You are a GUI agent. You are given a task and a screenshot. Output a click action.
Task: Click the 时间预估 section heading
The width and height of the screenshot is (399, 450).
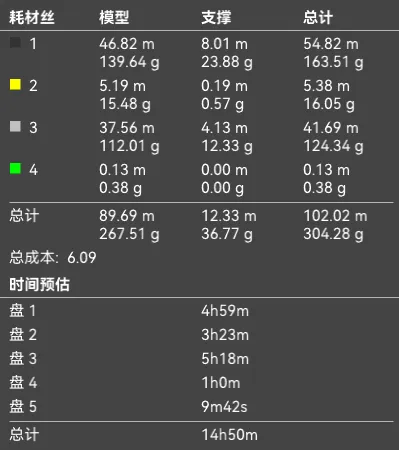(x=39, y=285)
